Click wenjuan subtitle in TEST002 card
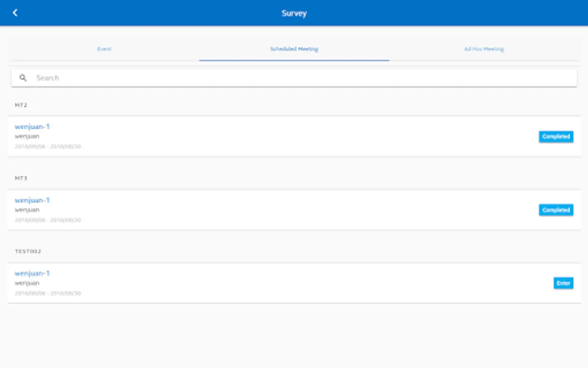Screen dimensions: 588x368 click(27, 283)
